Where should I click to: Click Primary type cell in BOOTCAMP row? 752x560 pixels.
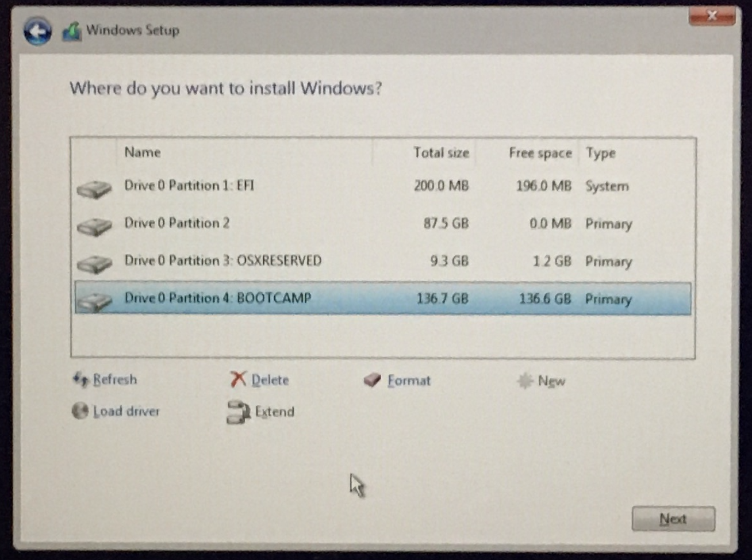[x=608, y=300]
